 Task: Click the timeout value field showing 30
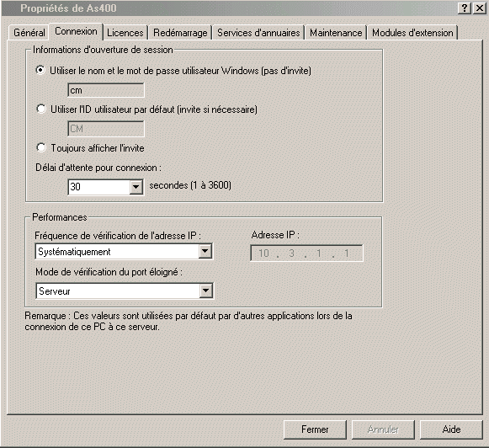[x=98, y=187]
